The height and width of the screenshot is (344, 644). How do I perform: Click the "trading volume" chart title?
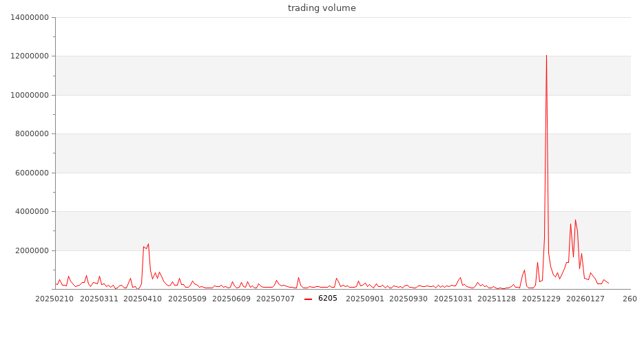click(322, 8)
